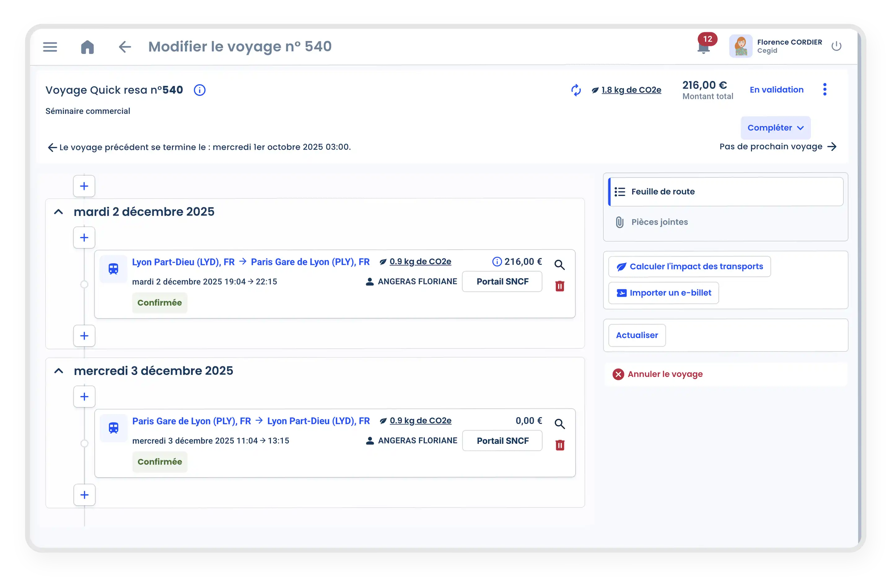Collapse the mardi 2 décembre 2025 section
The width and height of the screenshot is (892, 588).
click(59, 212)
